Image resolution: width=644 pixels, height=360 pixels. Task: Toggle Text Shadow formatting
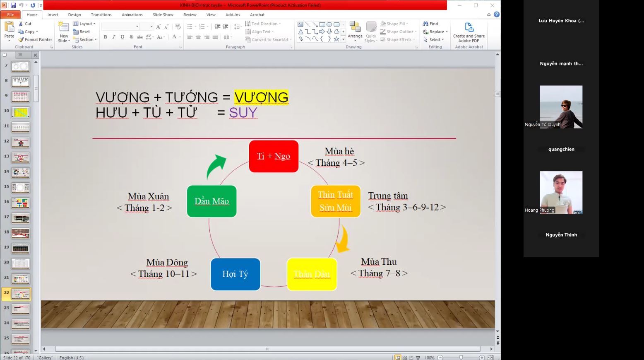[131, 37]
